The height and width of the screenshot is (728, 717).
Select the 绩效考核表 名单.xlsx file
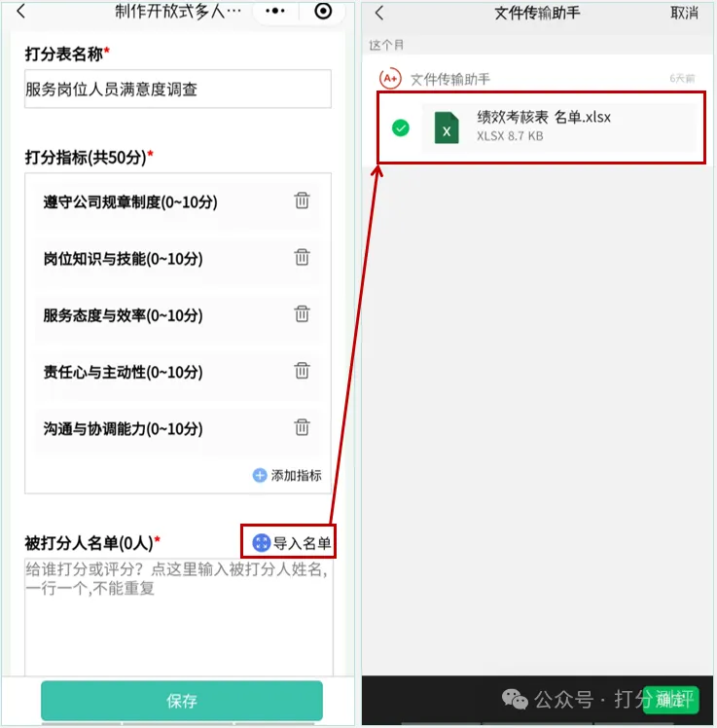click(558, 127)
